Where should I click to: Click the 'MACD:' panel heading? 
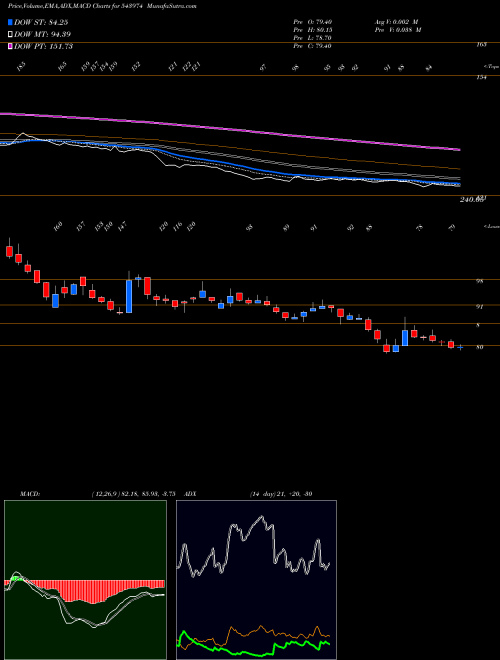[x=29, y=494]
